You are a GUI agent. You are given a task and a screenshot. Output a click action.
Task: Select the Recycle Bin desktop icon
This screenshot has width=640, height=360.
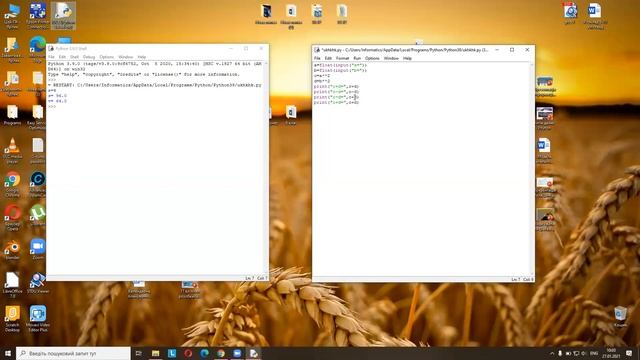tap(620, 316)
